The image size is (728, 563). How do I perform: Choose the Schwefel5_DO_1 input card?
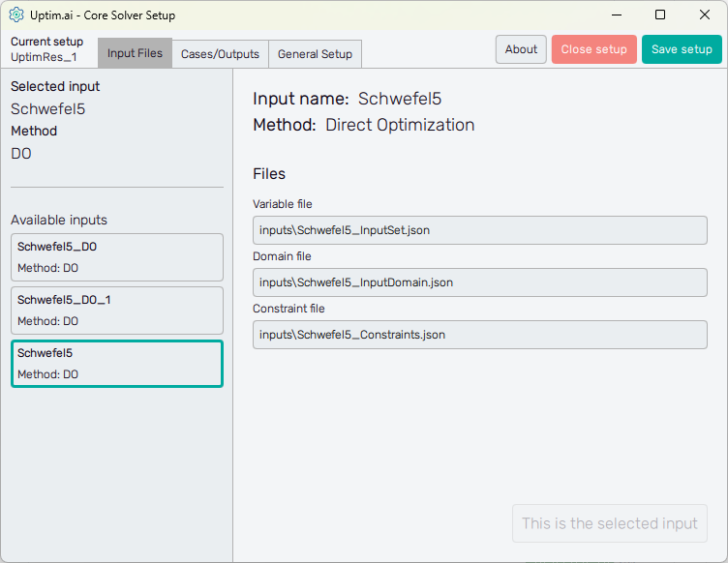(117, 311)
